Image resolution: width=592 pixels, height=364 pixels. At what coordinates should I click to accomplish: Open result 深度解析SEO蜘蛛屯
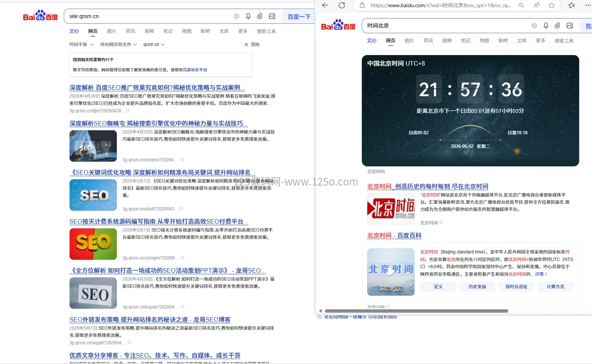tap(158, 123)
